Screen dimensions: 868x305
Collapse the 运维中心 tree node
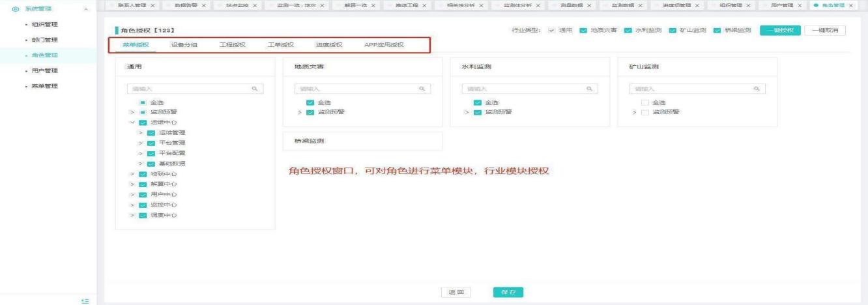(x=132, y=123)
